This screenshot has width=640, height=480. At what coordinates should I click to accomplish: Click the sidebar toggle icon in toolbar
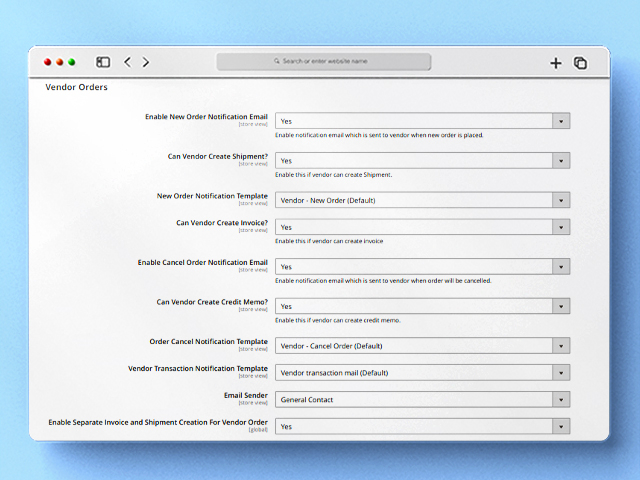point(103,62)
